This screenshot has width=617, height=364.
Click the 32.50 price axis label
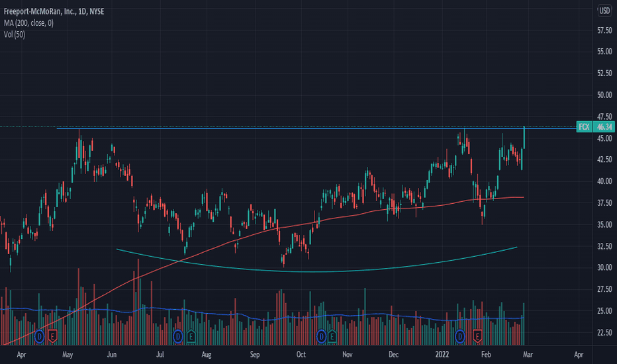pos(604,246)
